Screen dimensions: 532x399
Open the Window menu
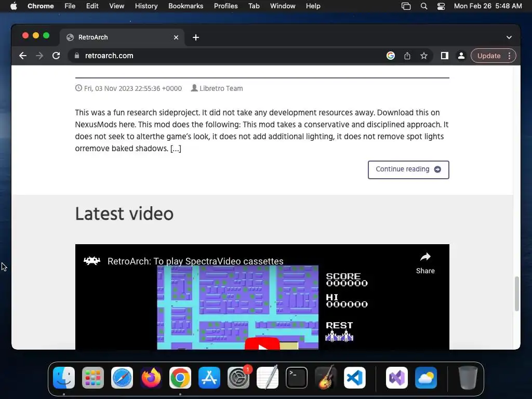pos(283,6)
